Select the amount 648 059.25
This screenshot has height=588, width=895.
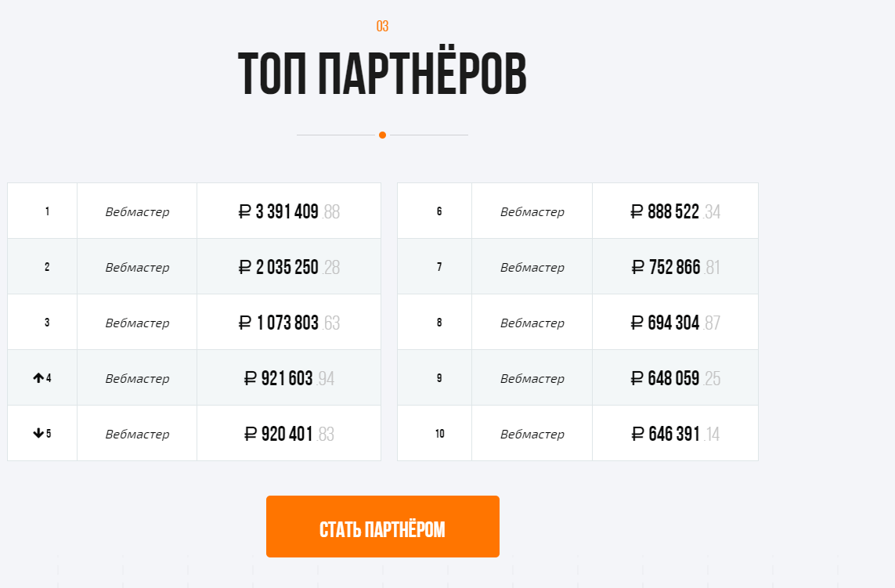pos(675,377)
